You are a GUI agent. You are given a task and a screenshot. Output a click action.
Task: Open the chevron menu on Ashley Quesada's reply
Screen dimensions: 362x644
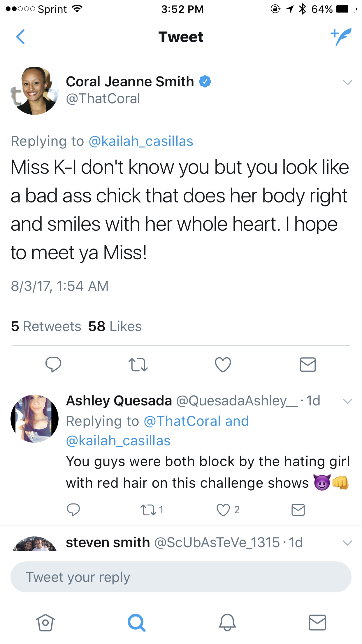[347, 401]
